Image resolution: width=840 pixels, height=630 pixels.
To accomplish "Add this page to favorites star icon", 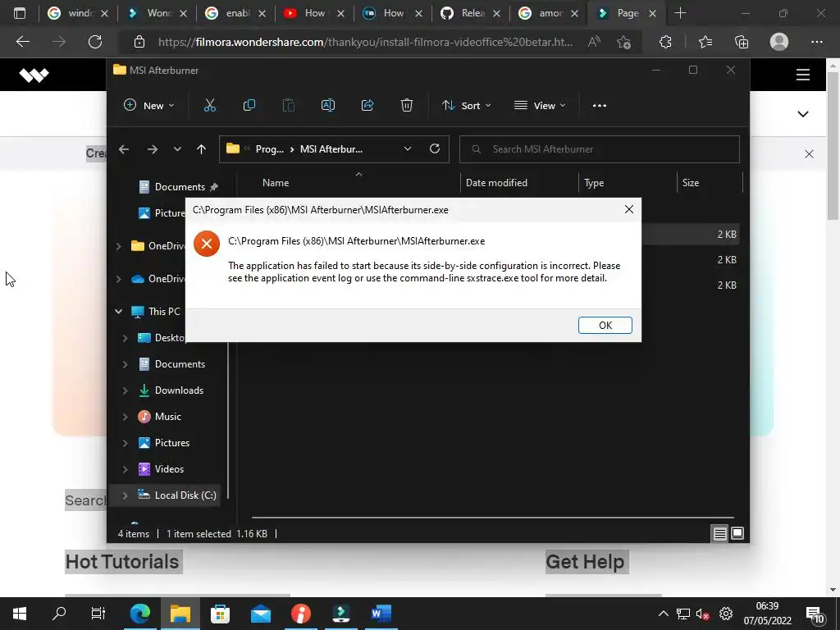I will coord(623,42).
